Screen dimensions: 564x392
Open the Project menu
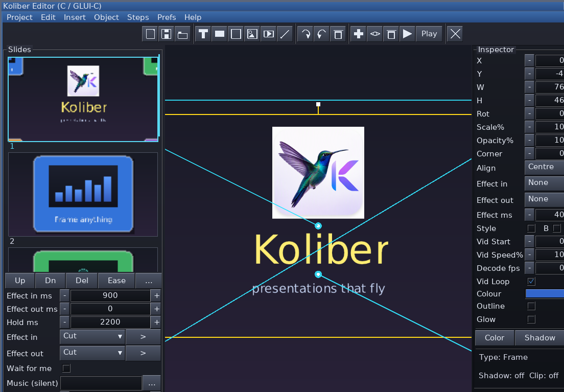click(19, 17)
